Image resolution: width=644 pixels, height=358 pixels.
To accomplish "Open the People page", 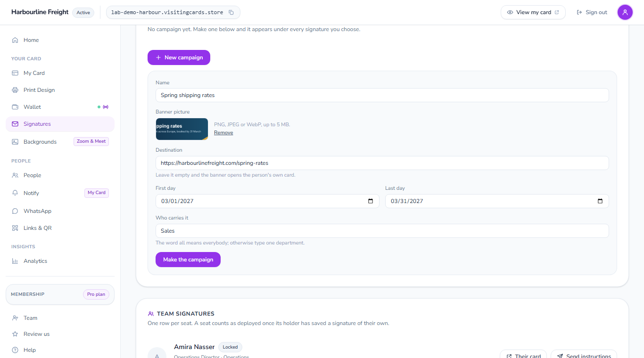I will tap(60, 175).
